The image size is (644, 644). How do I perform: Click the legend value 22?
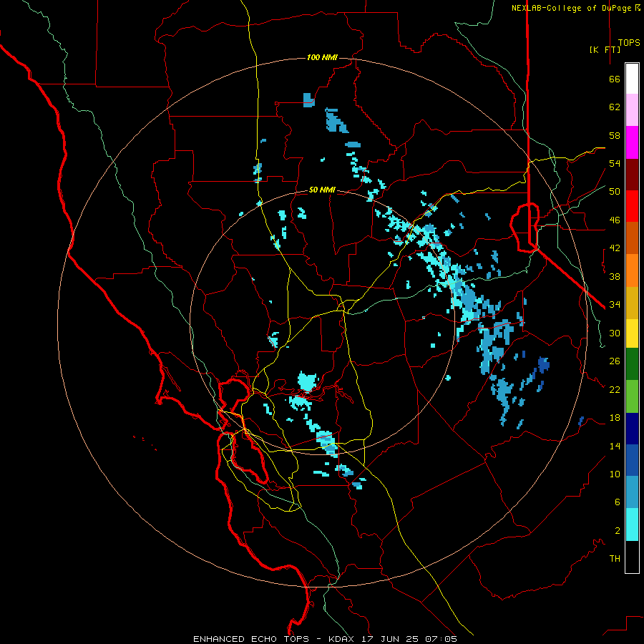tap(615, 389)
